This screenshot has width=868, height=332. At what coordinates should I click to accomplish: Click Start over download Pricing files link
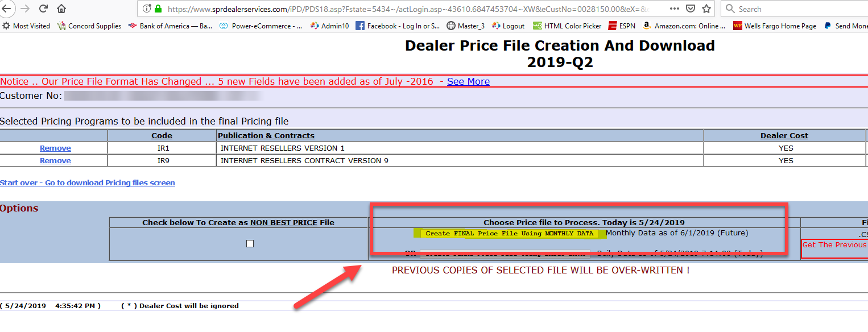point(88,182)
